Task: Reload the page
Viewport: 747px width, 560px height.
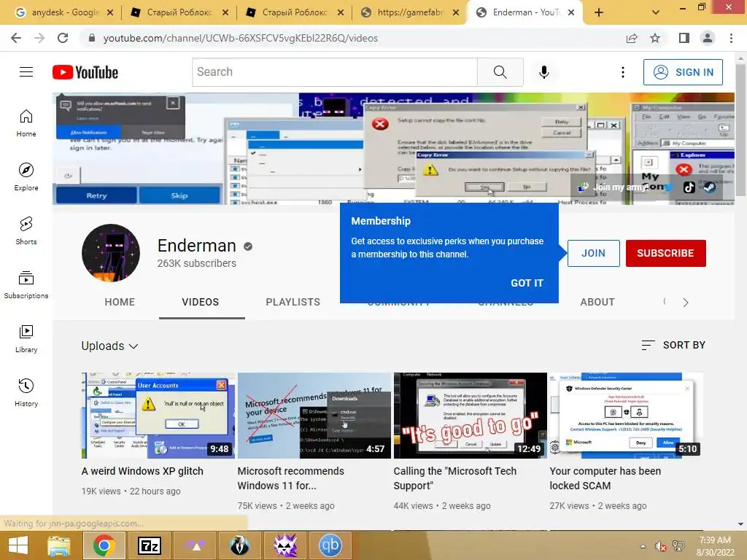Action: [x=63, y=38]
